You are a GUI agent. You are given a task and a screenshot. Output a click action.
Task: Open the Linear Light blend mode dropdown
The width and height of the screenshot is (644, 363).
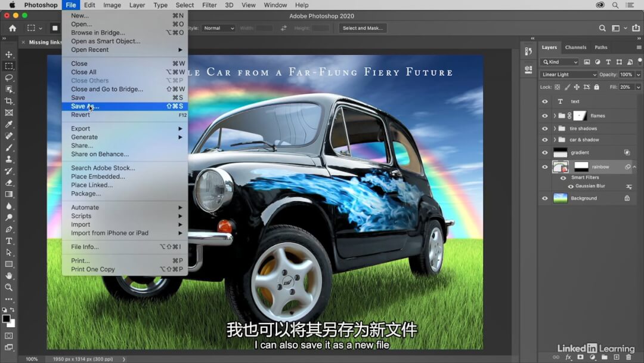(568, 75)
